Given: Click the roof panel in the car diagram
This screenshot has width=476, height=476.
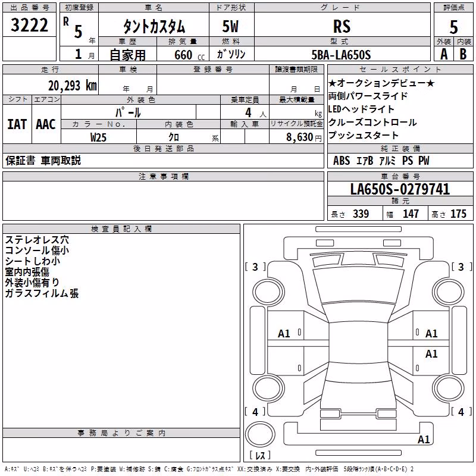Looking at the screenshot, I should click(359, 343).
